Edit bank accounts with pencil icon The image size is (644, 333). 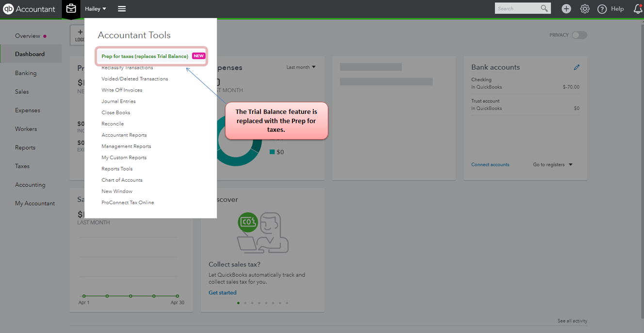click(x=577, y=67)
